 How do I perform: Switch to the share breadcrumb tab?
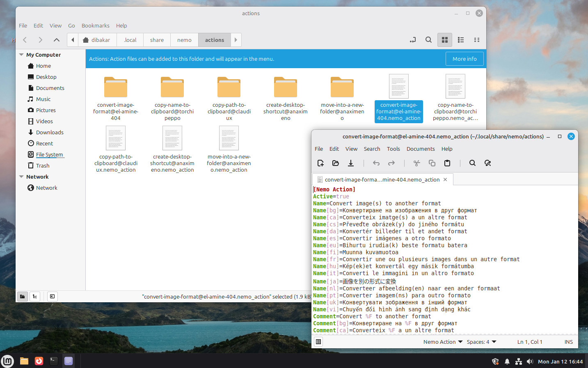point(156,40)
